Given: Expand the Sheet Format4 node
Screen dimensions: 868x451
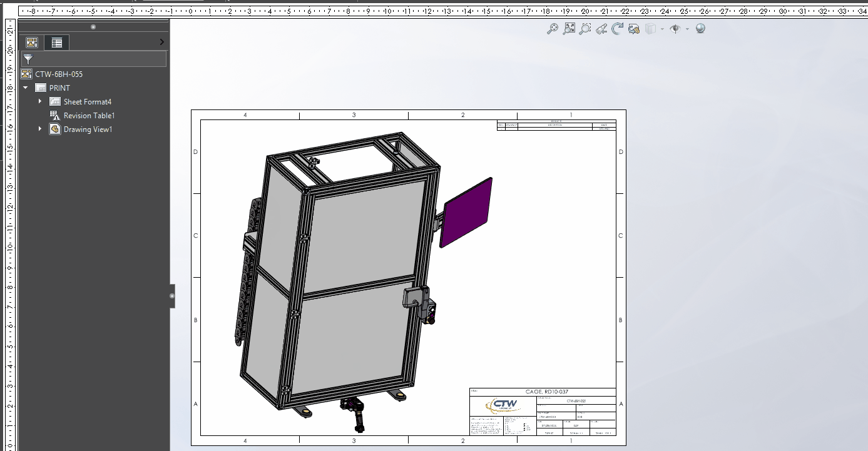Looking at the screenshot, I should [40, 101].
